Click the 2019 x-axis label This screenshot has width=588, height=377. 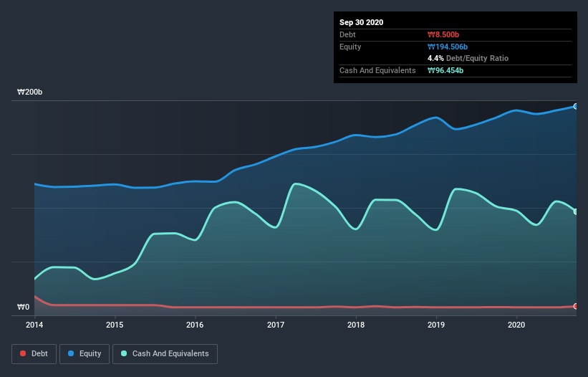pos(436,325)
